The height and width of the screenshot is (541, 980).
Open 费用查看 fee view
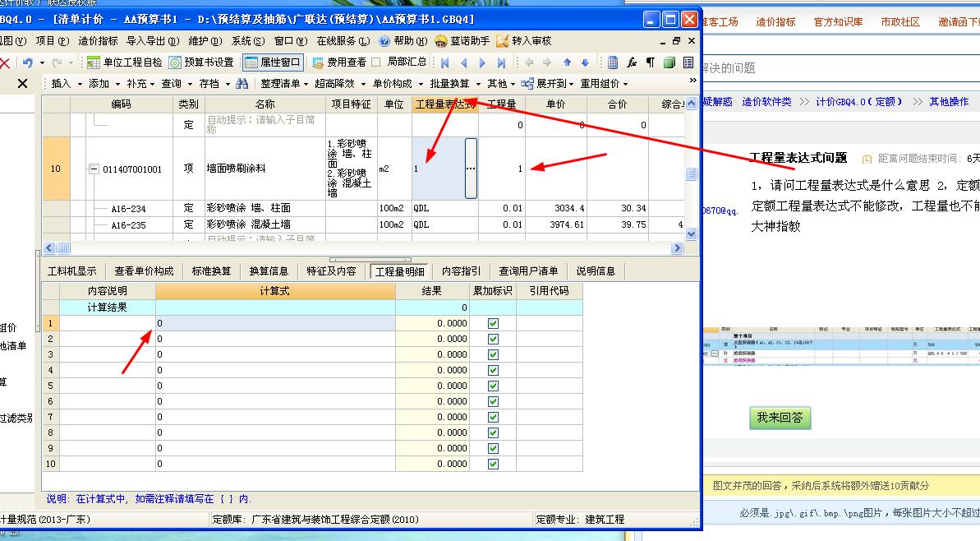(339, 62)
